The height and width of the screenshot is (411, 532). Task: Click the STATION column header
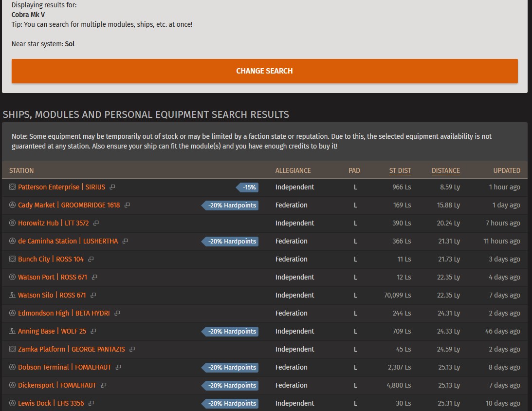coord(21,170)
